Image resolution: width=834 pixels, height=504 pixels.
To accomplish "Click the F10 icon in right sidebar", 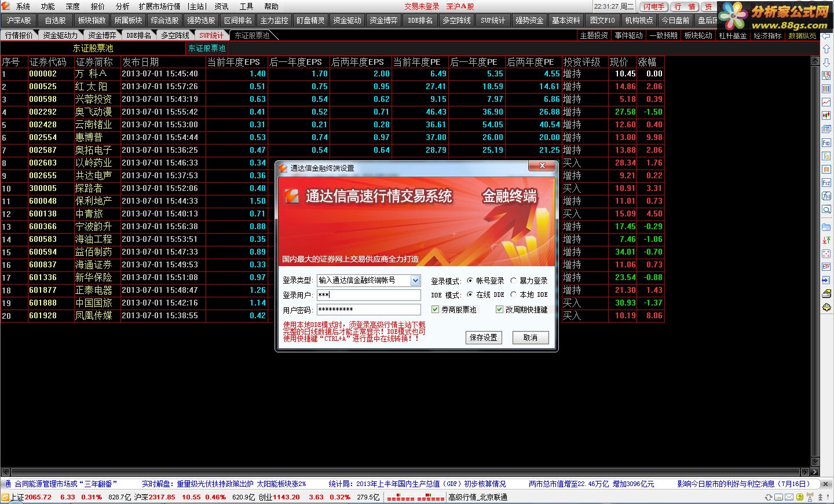I will 826,142.
